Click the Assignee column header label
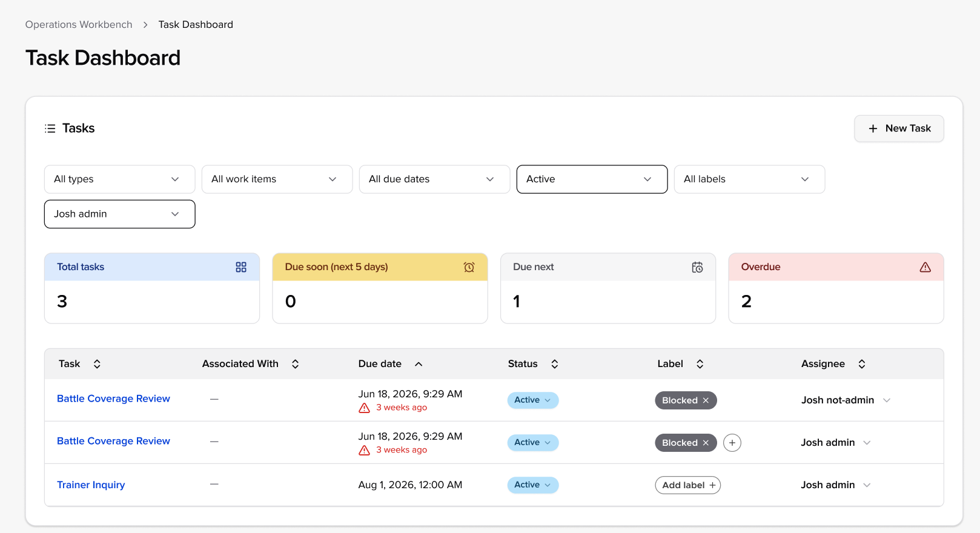 823,364
